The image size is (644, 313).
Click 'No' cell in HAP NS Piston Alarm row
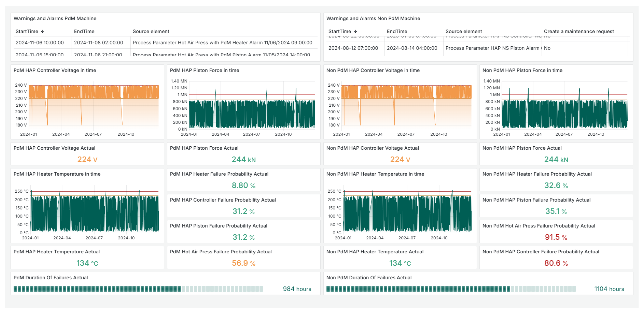(547, 48)
